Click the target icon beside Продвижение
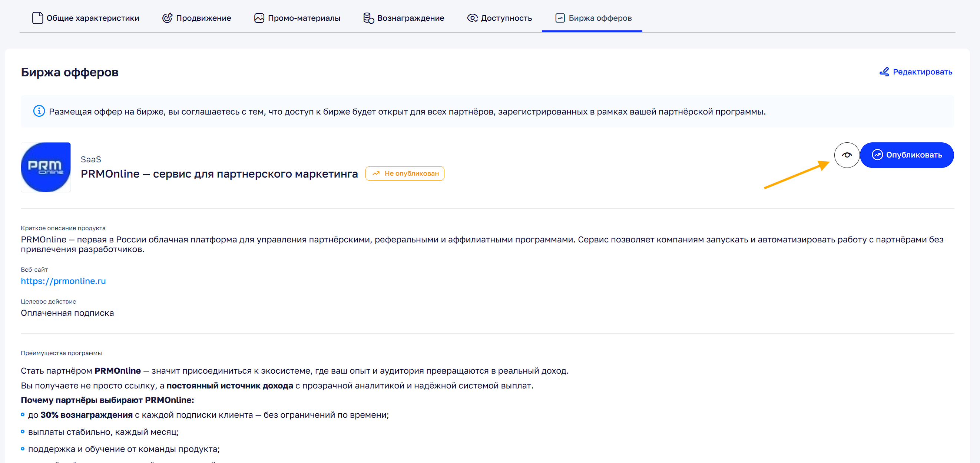The height and width of the screenshot is (463, 980). click(167, 18)
